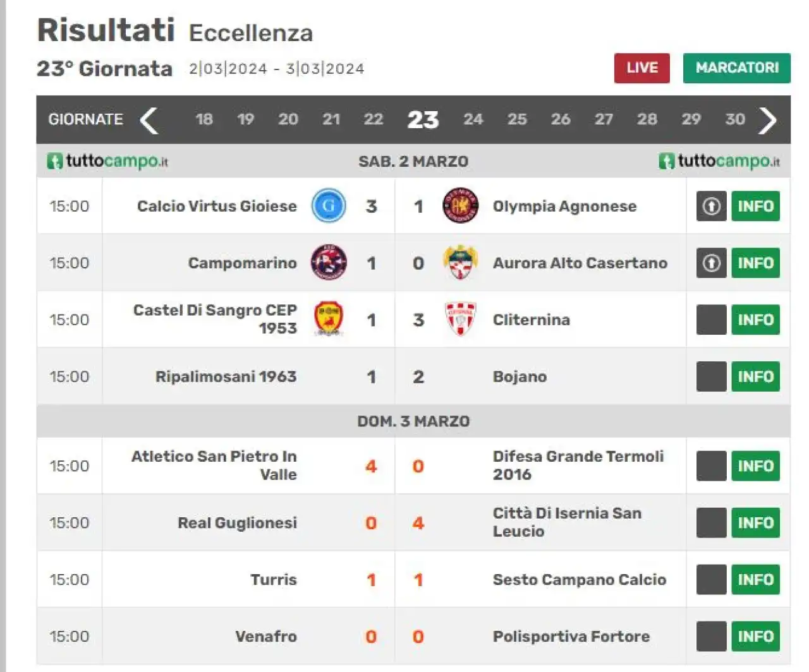
Task: Select giornata 22 tab
Action: click(373, 119)
